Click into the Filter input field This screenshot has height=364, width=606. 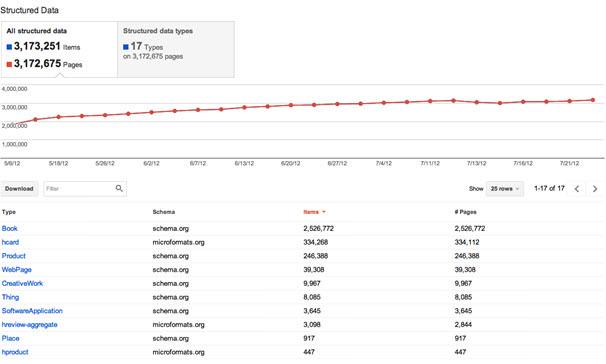pos(79,189)
